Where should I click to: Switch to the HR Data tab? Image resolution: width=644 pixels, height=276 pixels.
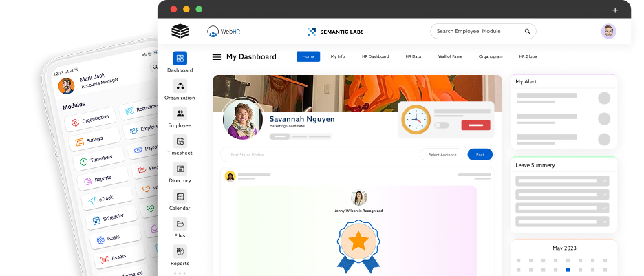click(x=414, y=56)
